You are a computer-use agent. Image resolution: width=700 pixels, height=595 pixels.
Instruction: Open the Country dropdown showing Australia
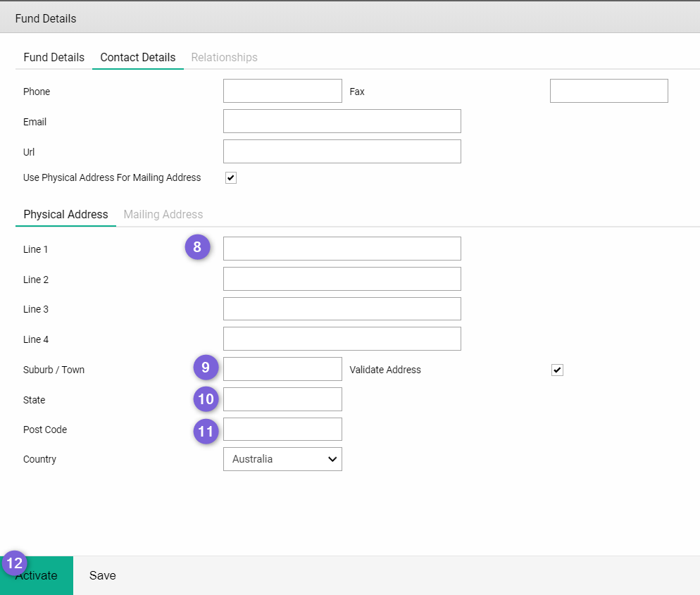click(x=282, y=459)
